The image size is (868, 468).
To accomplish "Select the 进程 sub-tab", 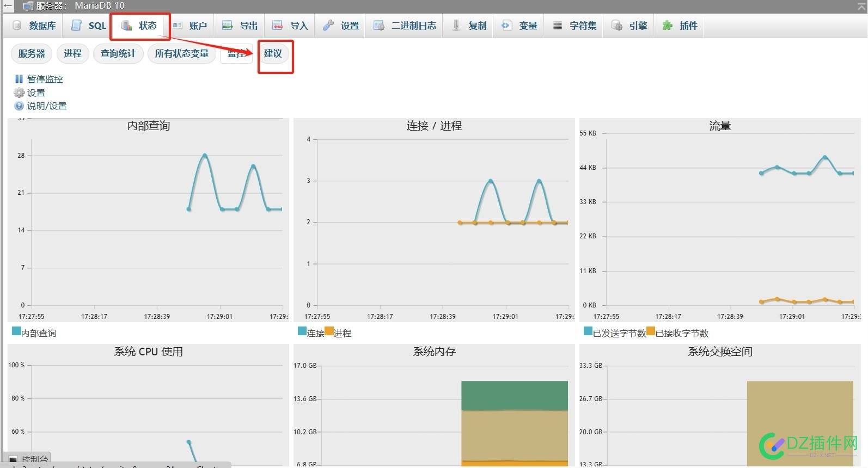I will click(x=72, y=53).
